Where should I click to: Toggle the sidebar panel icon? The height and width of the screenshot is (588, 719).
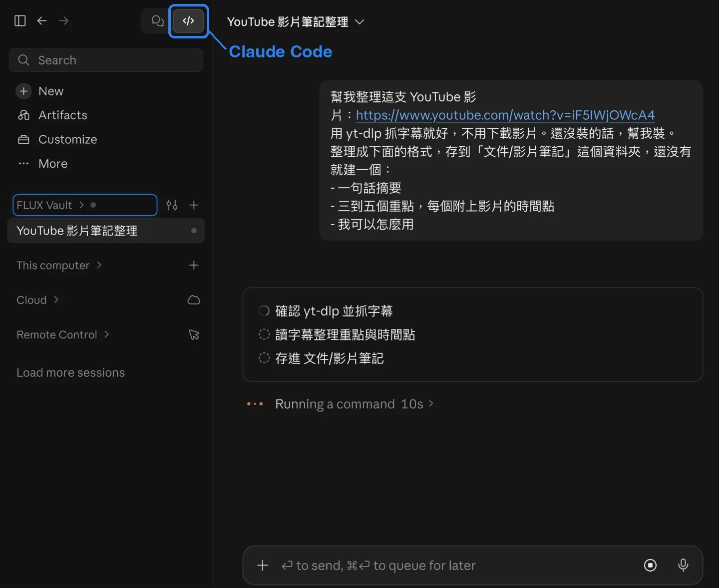(20, 21)
